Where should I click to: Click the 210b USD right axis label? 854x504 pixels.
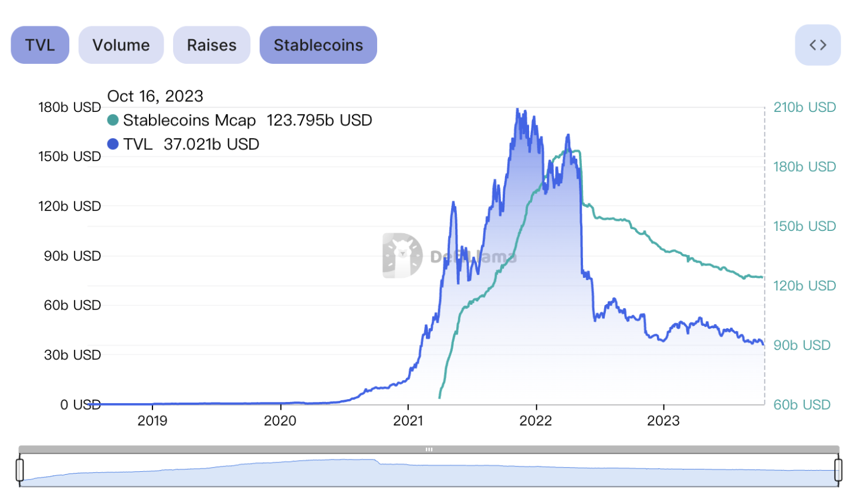804,107
